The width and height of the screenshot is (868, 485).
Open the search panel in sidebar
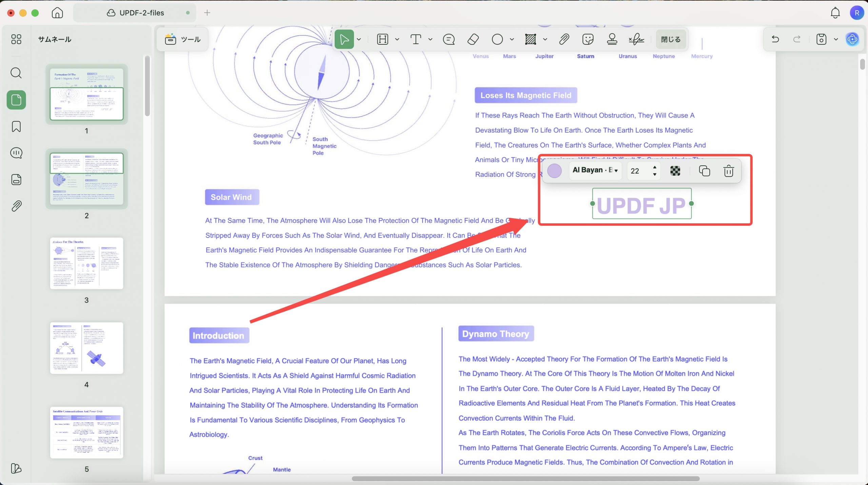(x=16, y=73)
